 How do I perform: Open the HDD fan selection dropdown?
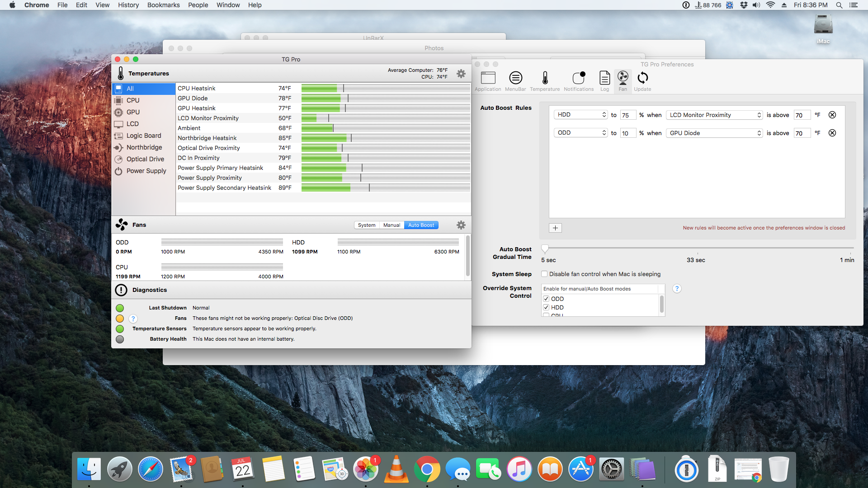tap(580, 115)
